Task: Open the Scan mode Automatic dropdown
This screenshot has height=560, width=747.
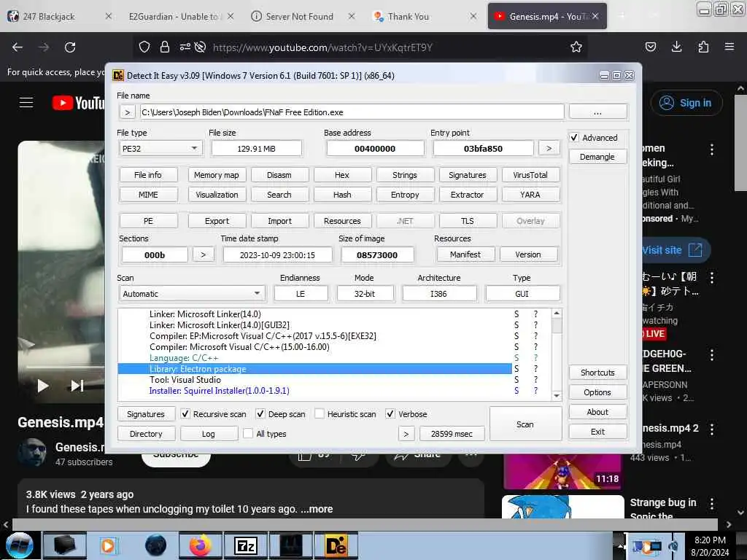Action: click(x=192, y=294)
